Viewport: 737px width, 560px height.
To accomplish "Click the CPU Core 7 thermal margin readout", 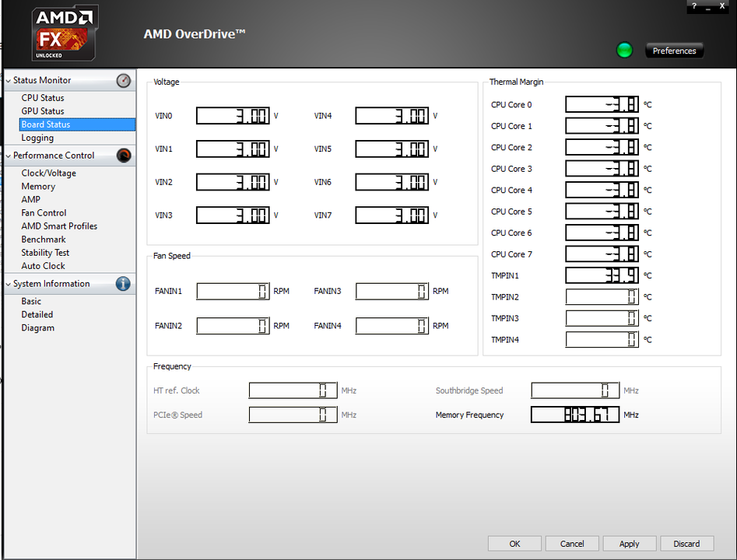I will click(602, 254).
